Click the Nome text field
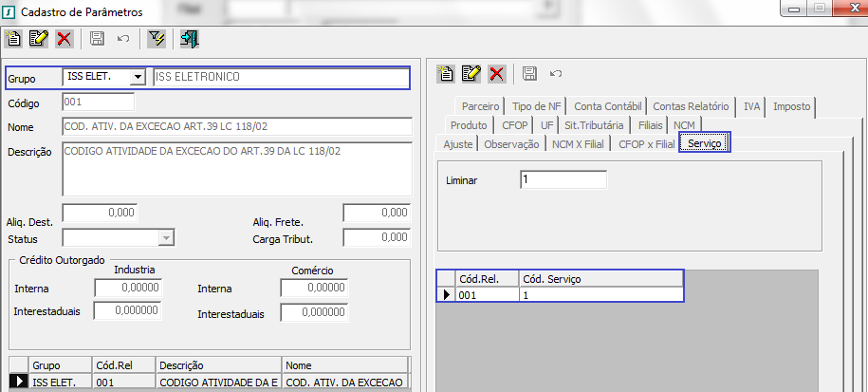This screenshot has height=392, width=868. [237, 126]
